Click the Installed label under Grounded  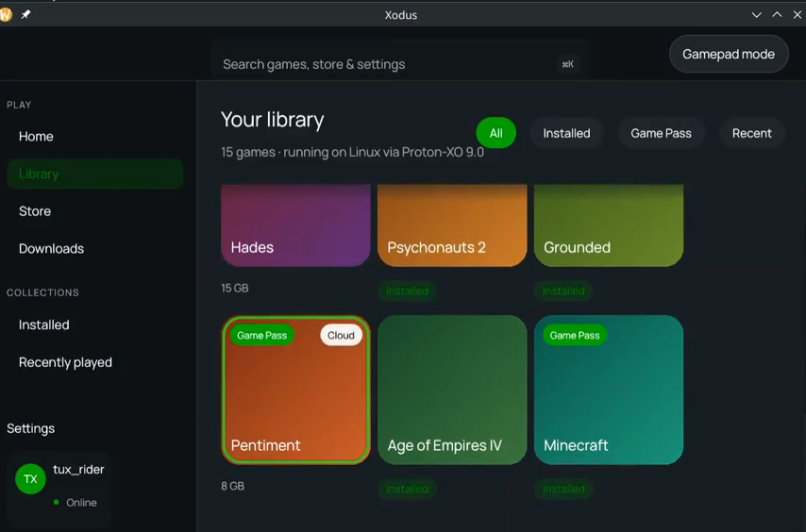coord(563,291)
